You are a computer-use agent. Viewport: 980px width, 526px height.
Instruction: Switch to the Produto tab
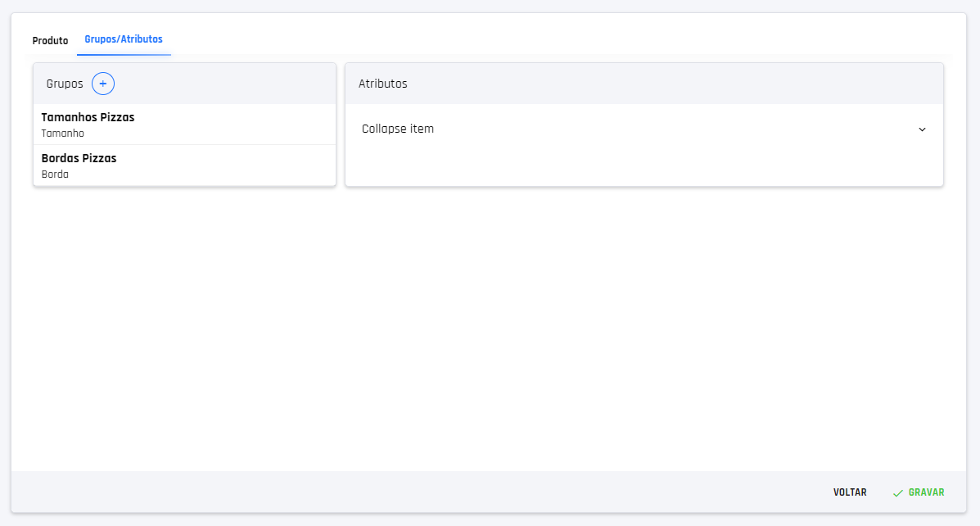click(50, 40)
